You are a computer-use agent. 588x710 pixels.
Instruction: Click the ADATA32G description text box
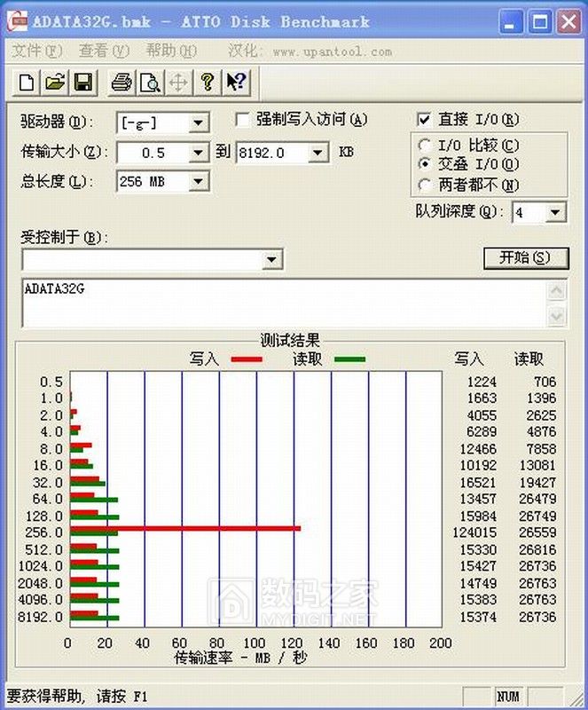pos(284,303)
